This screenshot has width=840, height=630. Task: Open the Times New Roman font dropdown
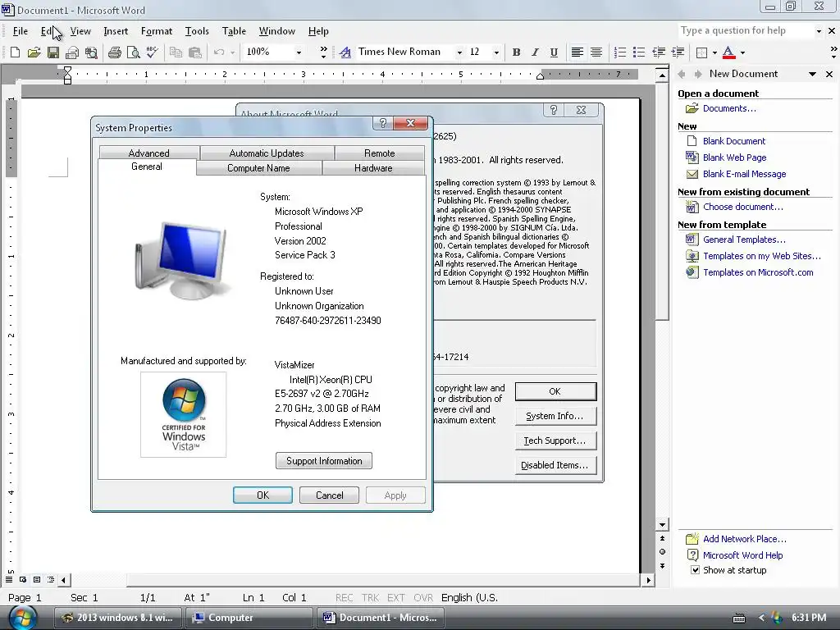click(459, 52)
